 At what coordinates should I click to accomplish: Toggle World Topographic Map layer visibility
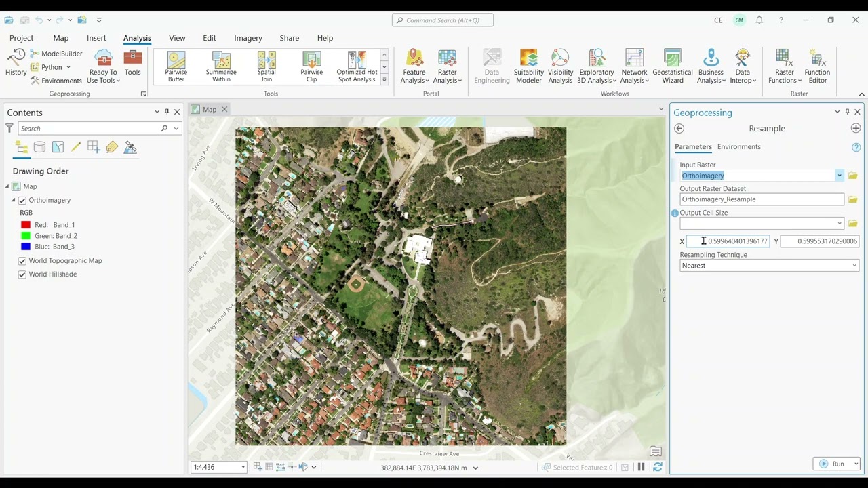tap(22, 261)
